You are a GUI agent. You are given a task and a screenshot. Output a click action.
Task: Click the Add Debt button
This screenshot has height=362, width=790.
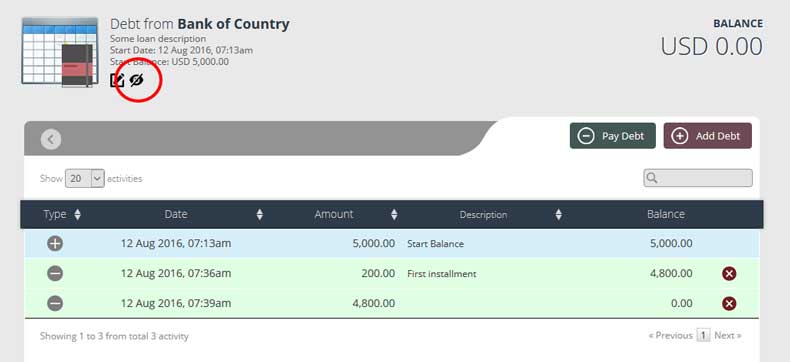(x=707, y=136)
